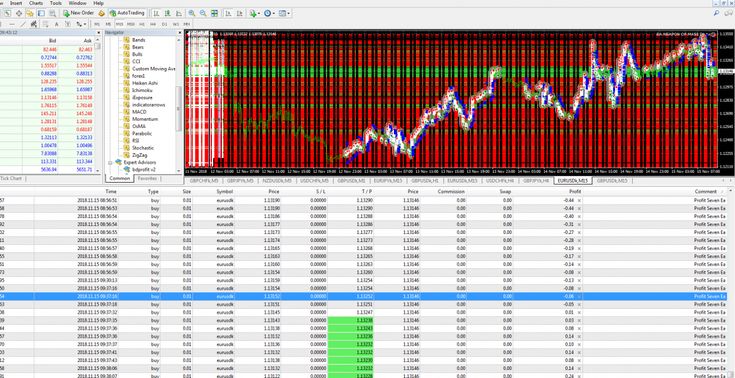Select the M1 timeframe
This screenshot has height=378, width=735.
point(97,24)
